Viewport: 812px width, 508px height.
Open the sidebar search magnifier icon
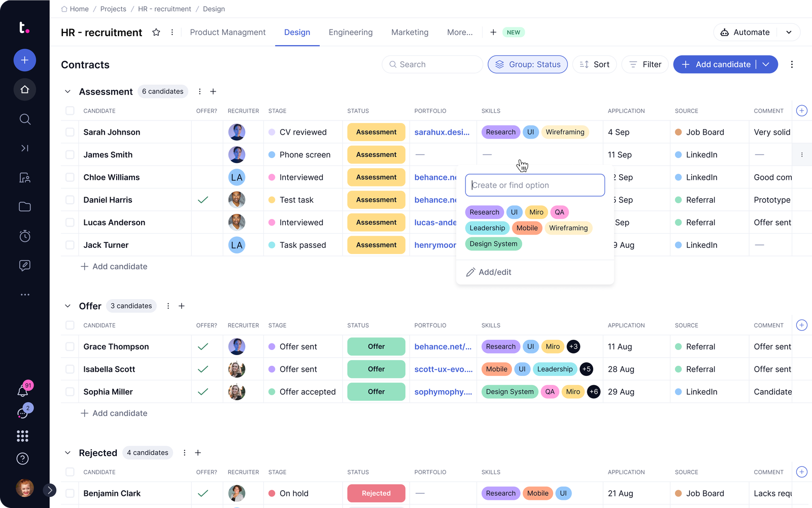25,119
